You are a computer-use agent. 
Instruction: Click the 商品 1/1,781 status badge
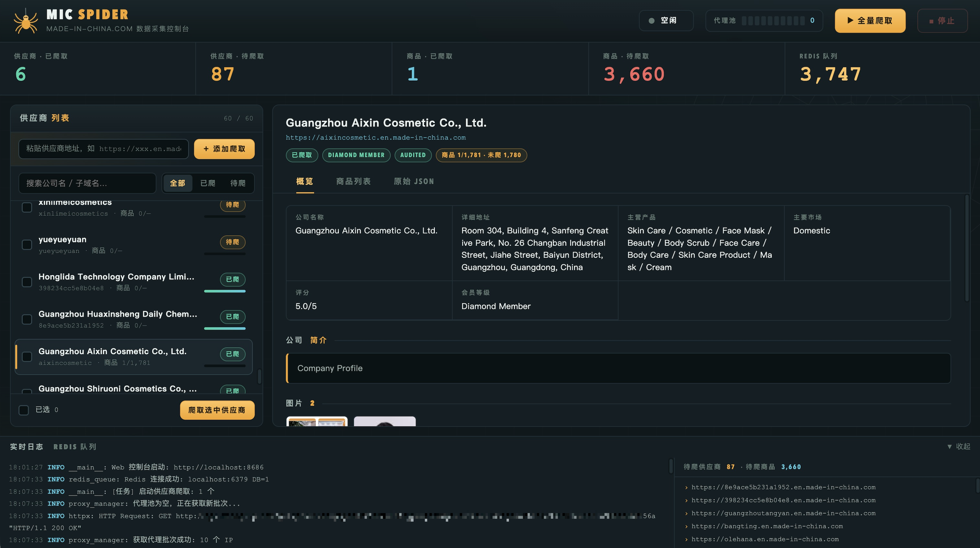coord(481,155)
